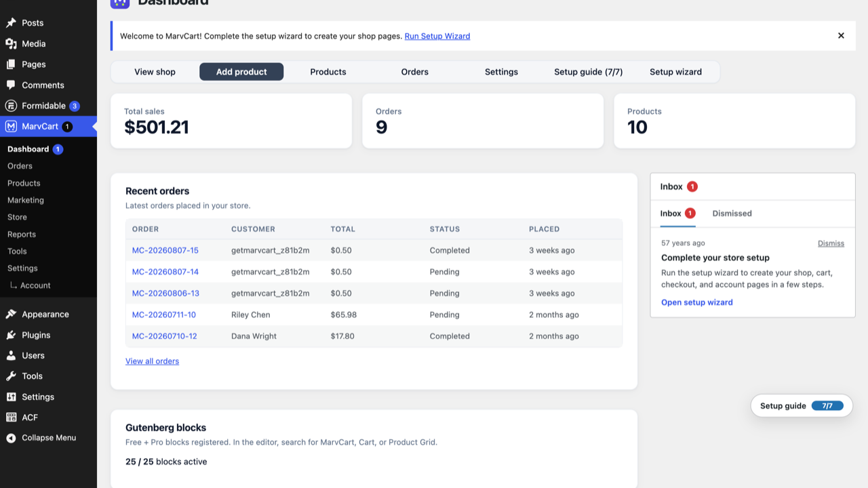Click the Riley Chen customer cell

tap(251, 315)
